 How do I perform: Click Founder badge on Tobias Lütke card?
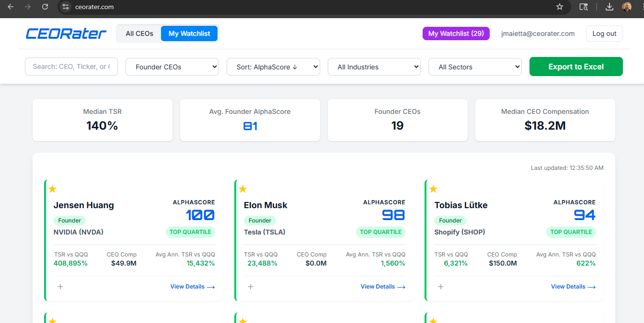tap(450, 221)
